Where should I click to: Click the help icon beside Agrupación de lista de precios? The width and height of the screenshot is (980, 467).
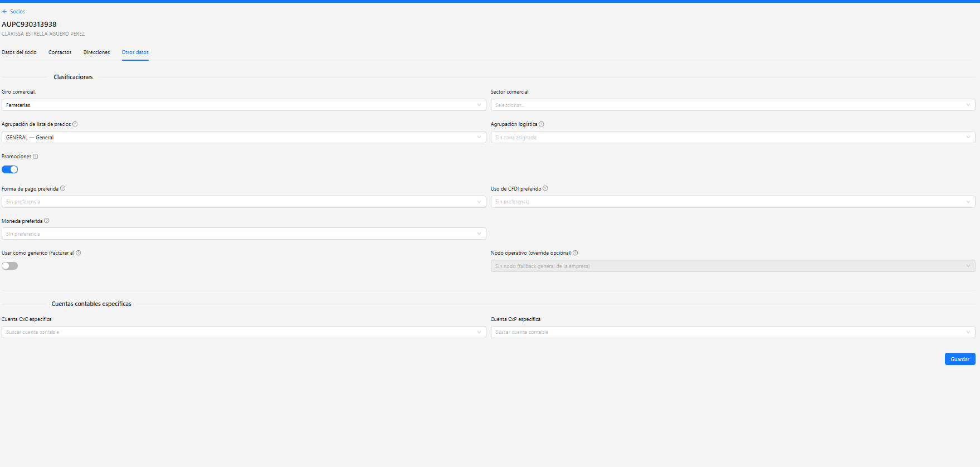(75, 124)
